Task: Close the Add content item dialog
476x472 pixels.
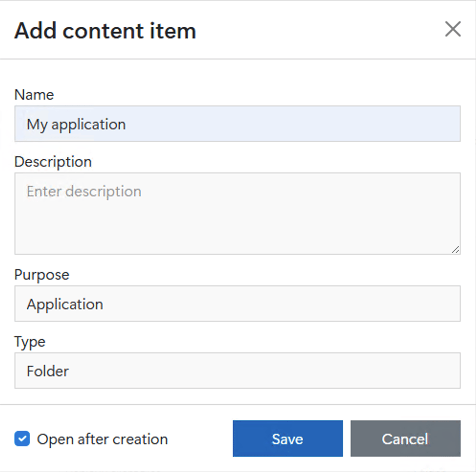Action: pos(453,29)
